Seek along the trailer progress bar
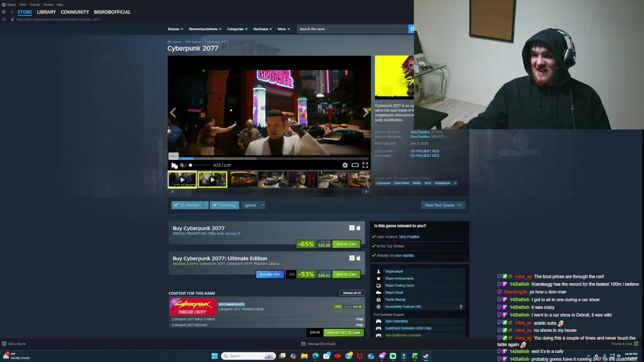 (x=269, y=158)
